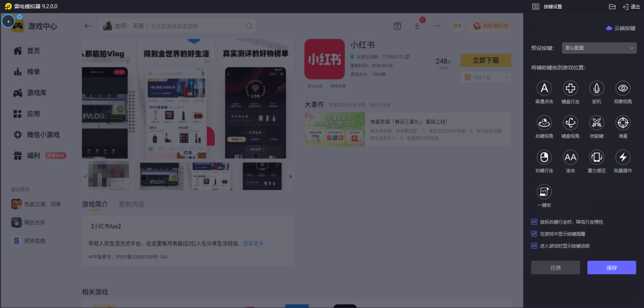
Task: Open 微信小游戏 in sidebar
Action: click(x=36, y=135)
